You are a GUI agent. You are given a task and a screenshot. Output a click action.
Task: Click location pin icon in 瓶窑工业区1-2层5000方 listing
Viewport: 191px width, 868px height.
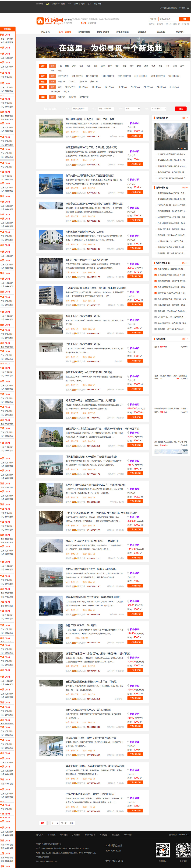click(x=128, y=320)
